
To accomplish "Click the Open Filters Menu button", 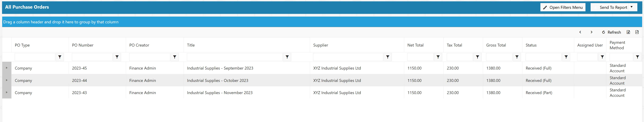I will tap(563, 7).
